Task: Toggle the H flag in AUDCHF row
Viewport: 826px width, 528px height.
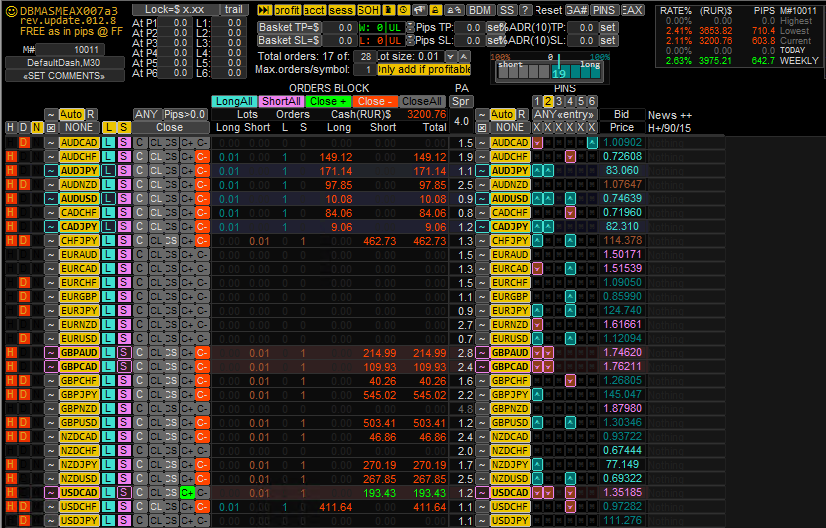Action: pyautogui.click(x=11, y=157)
